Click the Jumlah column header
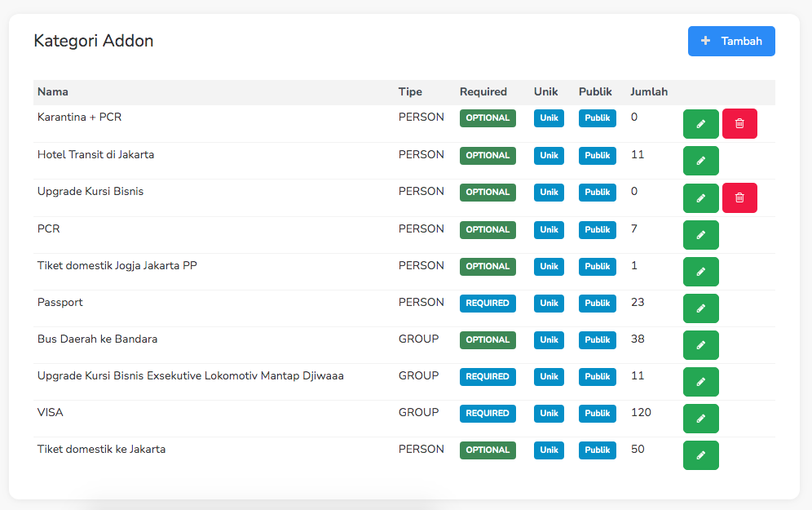Viewport: 812px width, 510px height. pos(649,92)
